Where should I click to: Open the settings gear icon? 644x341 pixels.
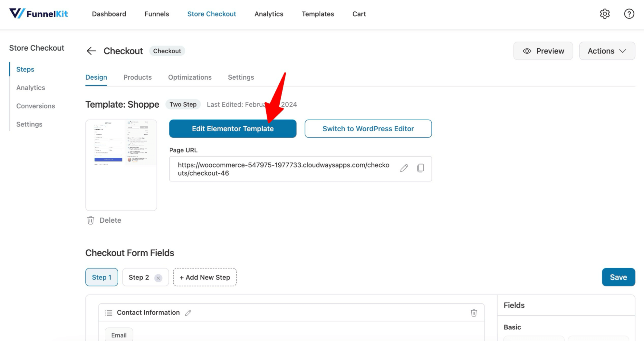(x=605, y=14)
